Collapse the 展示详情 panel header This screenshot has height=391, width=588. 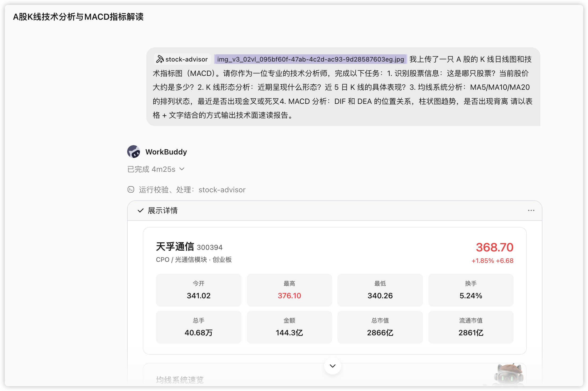point(335,211)
